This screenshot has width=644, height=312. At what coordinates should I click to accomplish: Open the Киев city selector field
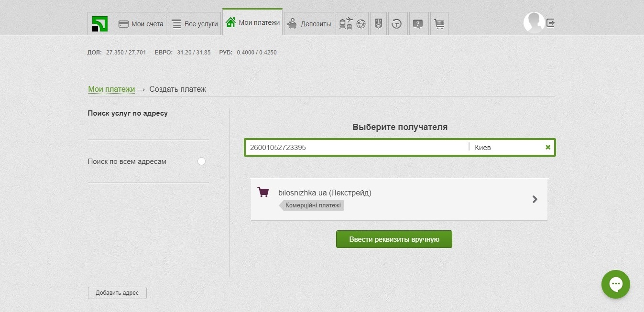click(x=507, y=147)
